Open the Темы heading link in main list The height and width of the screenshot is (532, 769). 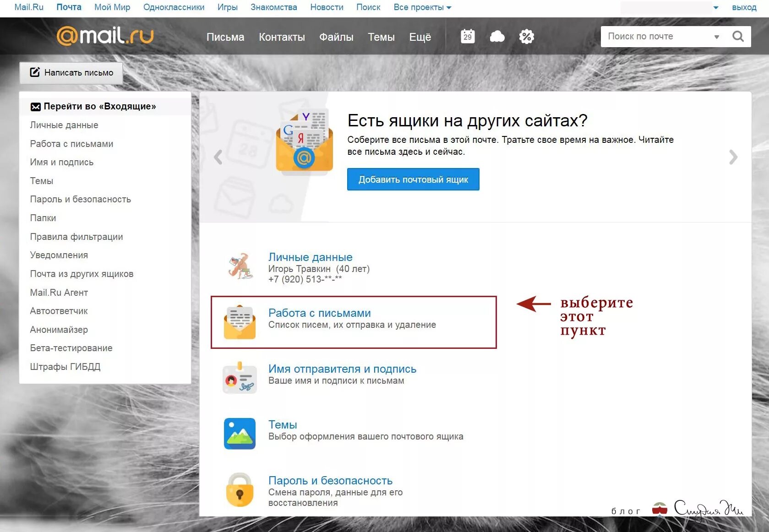283,424
